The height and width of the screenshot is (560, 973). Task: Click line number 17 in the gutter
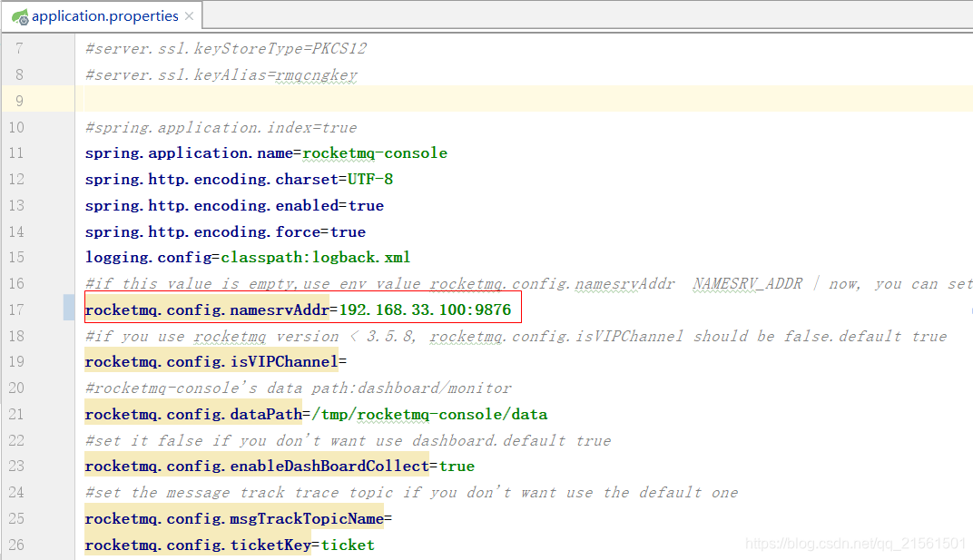(16, 309)
